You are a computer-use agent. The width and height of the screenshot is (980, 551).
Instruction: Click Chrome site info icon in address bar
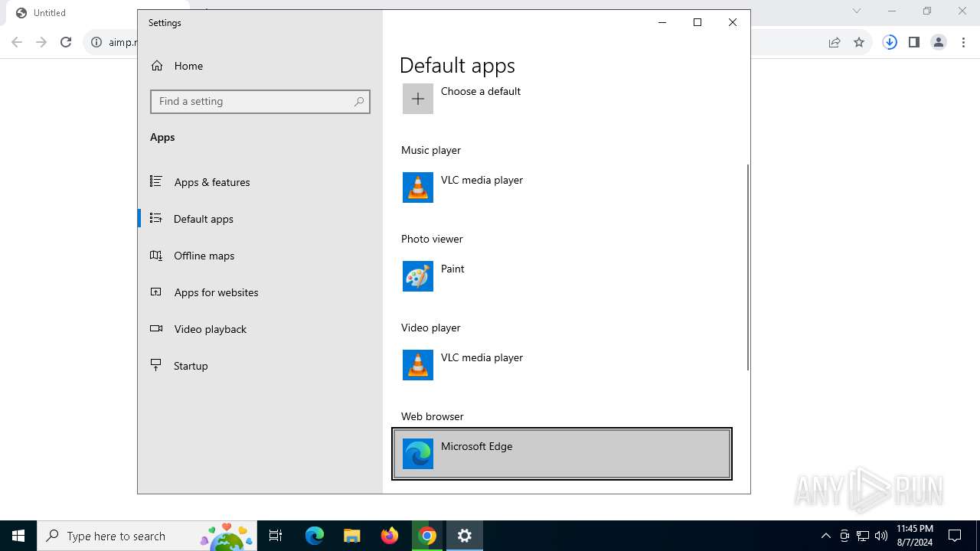tap(96, 42)
